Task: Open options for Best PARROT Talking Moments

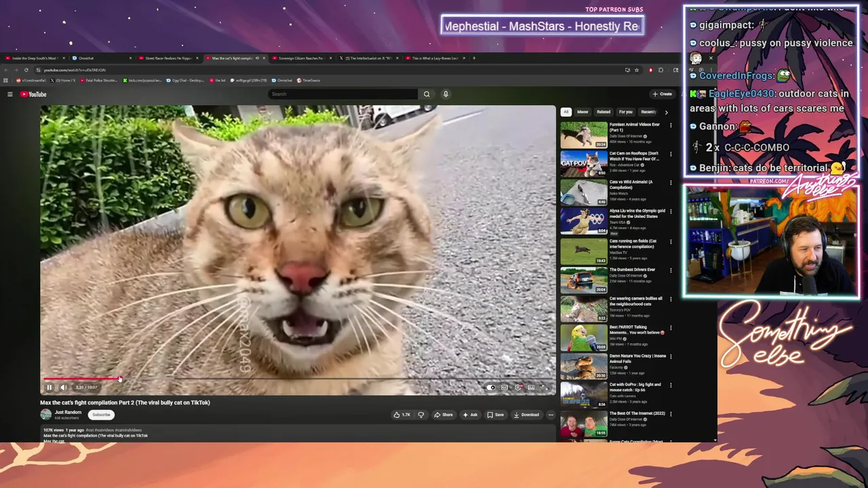Action: [671, 327]
